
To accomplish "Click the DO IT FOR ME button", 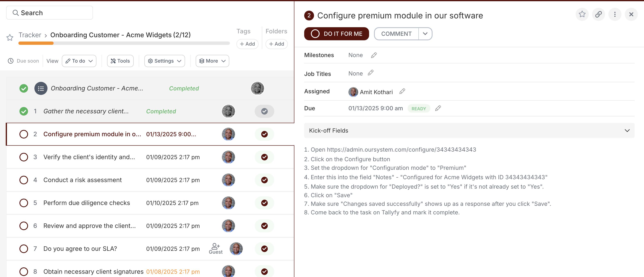I will click(x=336, y=34).
